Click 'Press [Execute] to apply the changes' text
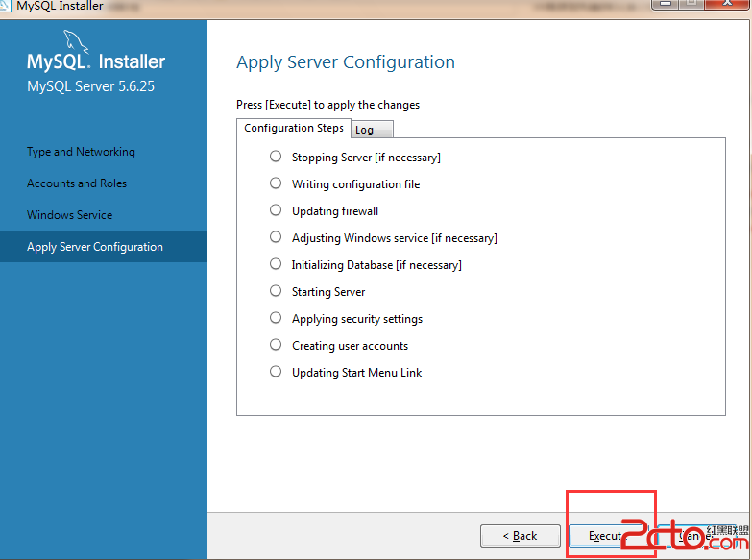Viewport: 752px width, 560px height. [x=328, y=105]
